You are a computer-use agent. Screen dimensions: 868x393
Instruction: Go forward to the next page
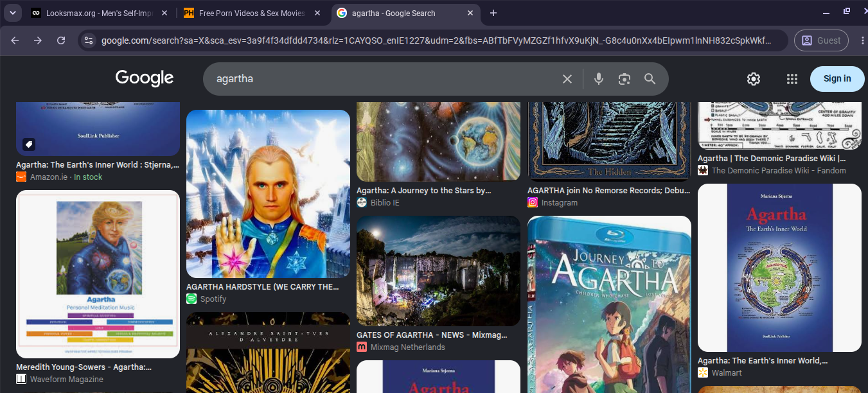pos(38,40)
